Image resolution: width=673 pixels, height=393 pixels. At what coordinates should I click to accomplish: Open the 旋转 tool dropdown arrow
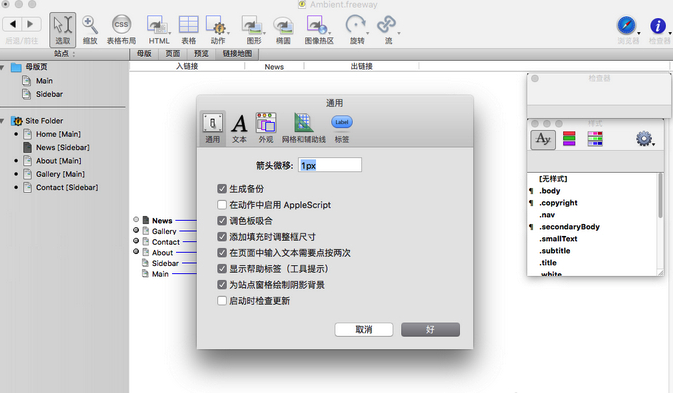pos(367,33)
